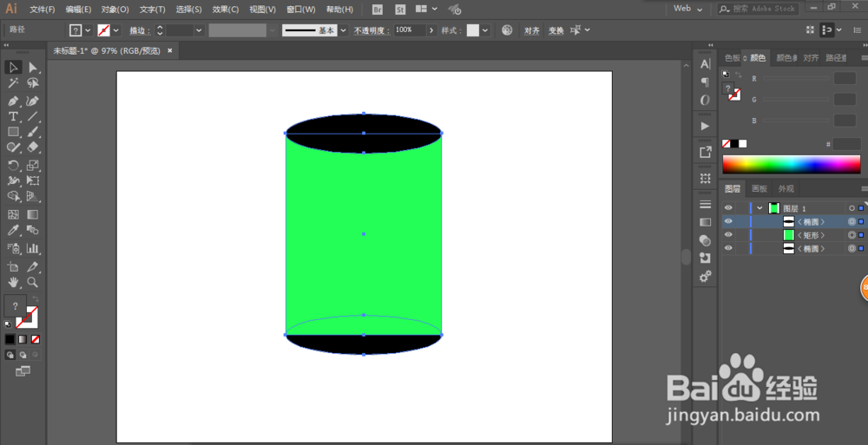The image size is (868, 445).
Task: Switch to the 画板 tab
Action: point(759,189)
